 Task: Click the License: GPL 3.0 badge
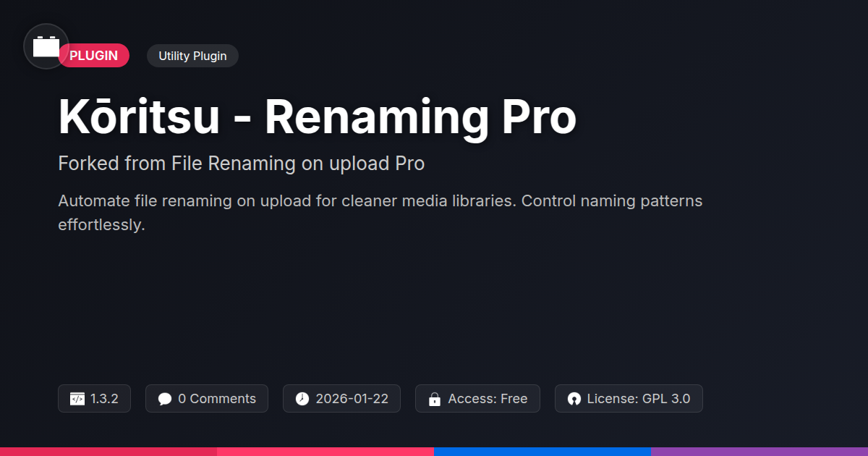[x=629, y=399]
